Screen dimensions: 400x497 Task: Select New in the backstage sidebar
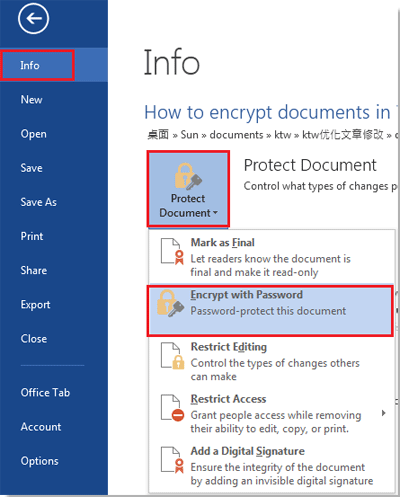[31, 99]
